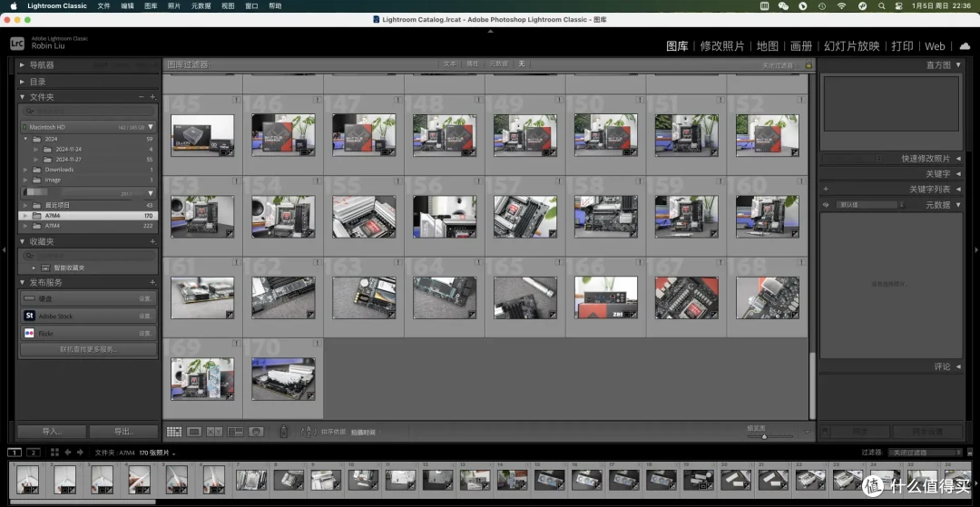
Task: Click the cloud sync status icon
Action: (965, 46)
